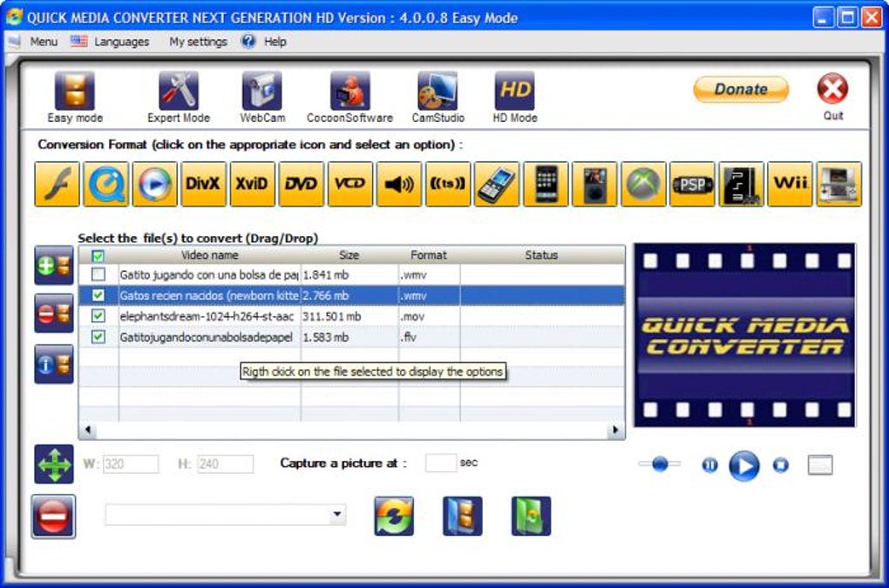Screen dimensions: 889x588
Task: Select the PSP conversion format
Action: [692, 184]
